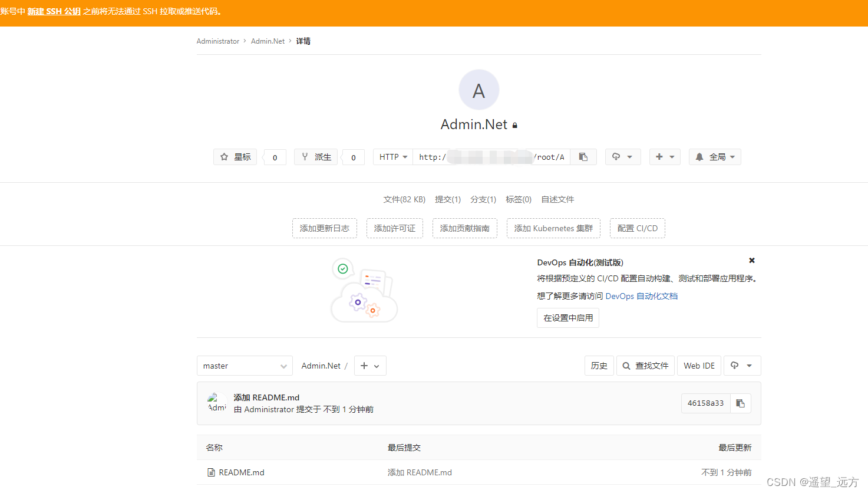The height and width of the screenshot is (493, 868).
Task: Click 添加 Kubernetes 集群 button
Action: click(553, 228)
